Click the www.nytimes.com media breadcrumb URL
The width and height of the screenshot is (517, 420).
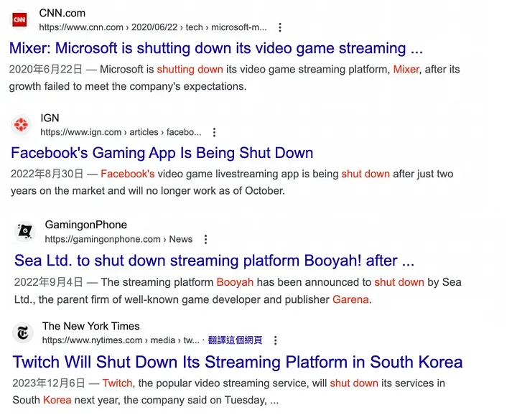[121, 340]
